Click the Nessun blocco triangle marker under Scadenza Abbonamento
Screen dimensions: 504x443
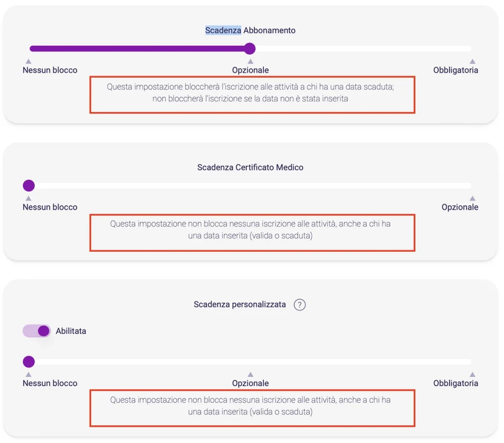click(x=29, y=61)
